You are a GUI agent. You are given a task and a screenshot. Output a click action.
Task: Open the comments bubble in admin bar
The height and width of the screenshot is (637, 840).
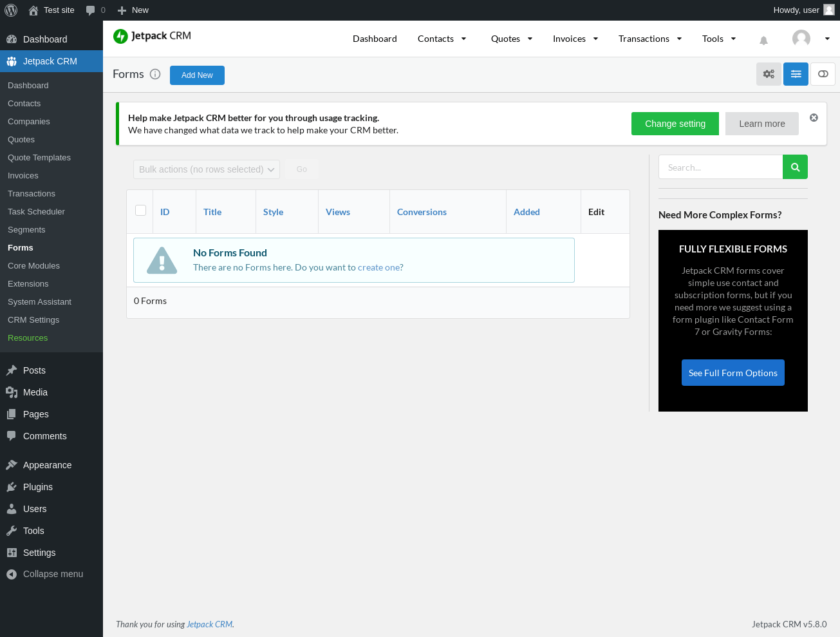point(90,10)
